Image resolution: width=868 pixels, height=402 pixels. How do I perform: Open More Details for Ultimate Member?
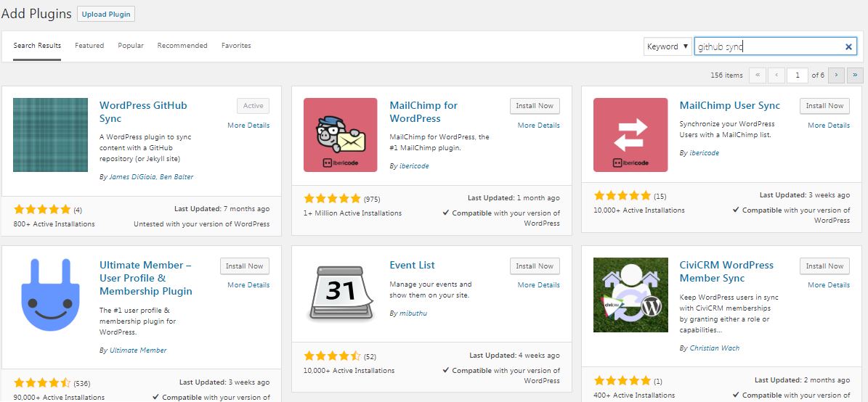(248, 285)
